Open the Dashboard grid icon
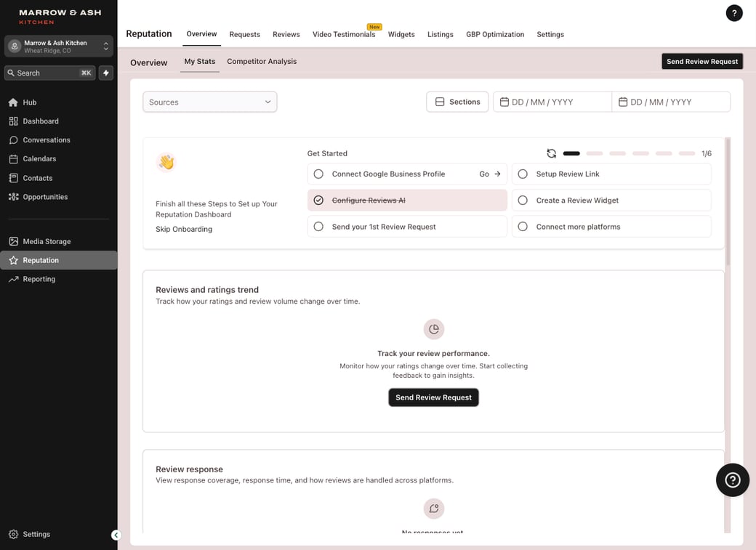Image resolution: width=756 pixels, height=550 pixels. point(13,121)
